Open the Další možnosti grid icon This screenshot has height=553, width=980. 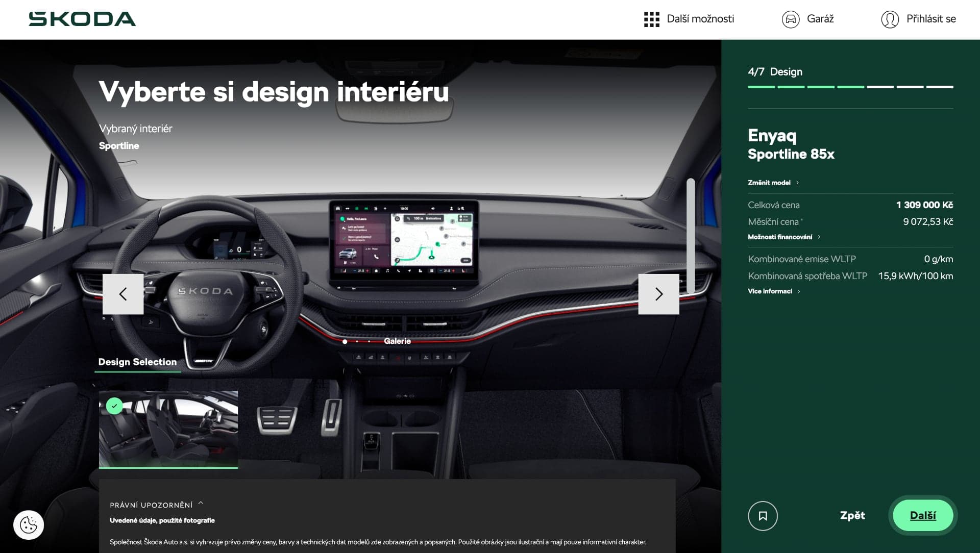(x=651, y=19)
